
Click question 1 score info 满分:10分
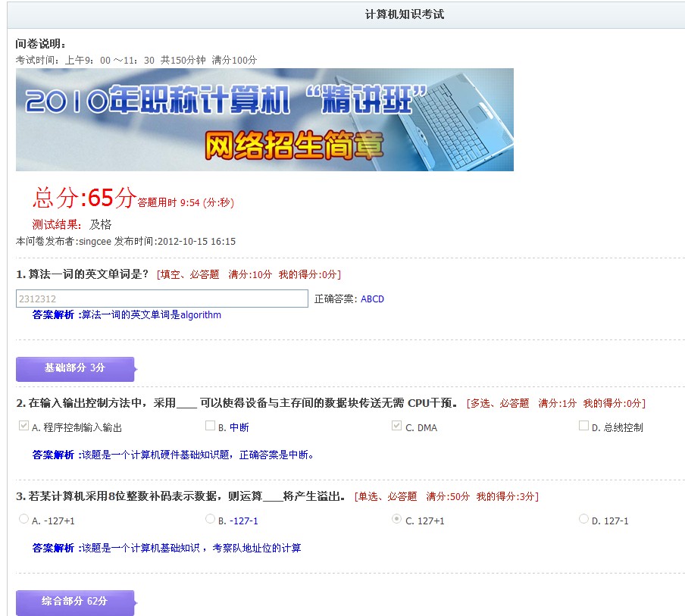coord(250,275)
